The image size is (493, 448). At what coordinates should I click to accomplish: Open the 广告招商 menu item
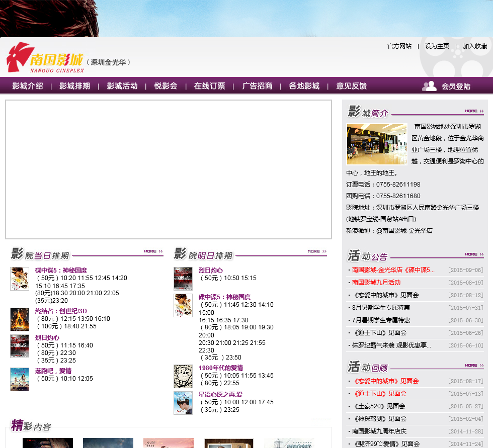click(257, 86)
